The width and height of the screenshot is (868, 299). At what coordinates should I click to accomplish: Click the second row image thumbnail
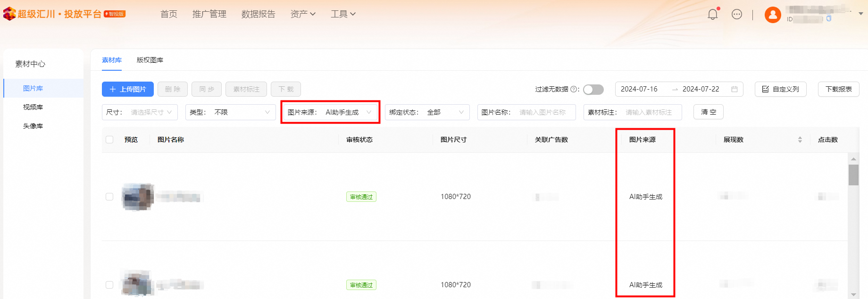(138, 284)
